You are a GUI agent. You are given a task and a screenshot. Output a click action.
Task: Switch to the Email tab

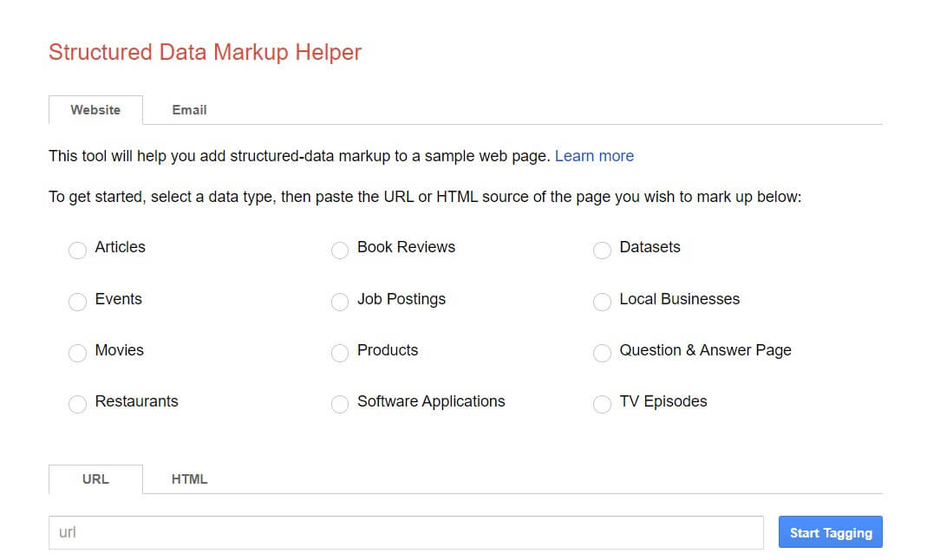click(x=189, y=110)
